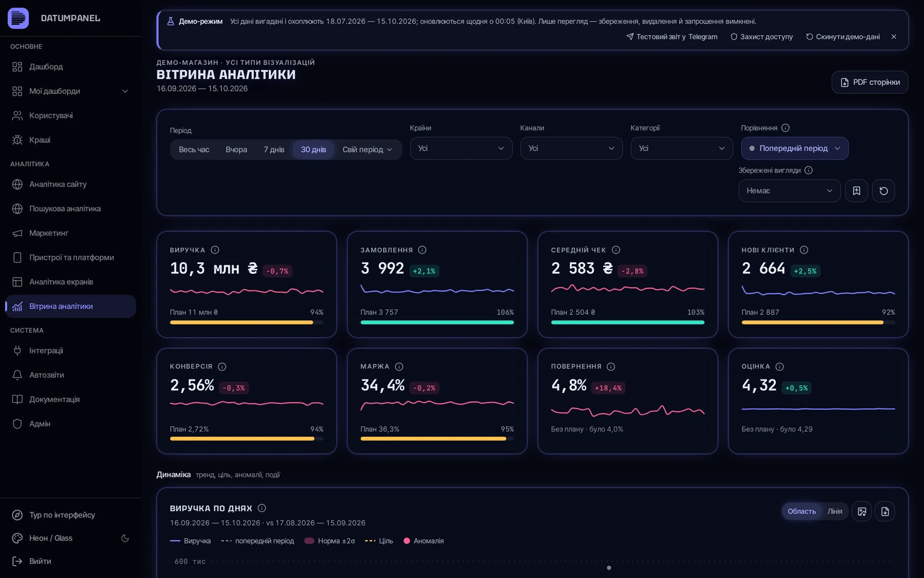Open the Категорії filter dropdown
Screen dimensions: 924x578
pos(682,148)
